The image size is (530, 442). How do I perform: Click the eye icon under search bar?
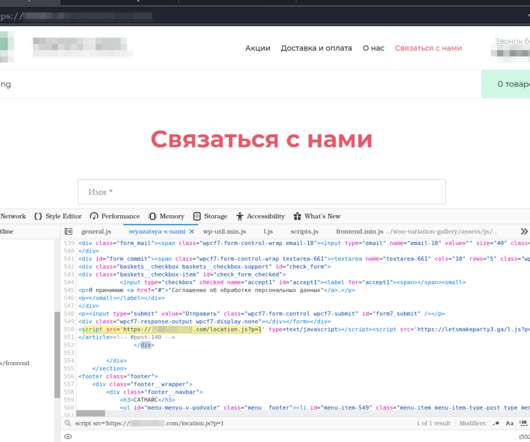(x=68, y=437)
